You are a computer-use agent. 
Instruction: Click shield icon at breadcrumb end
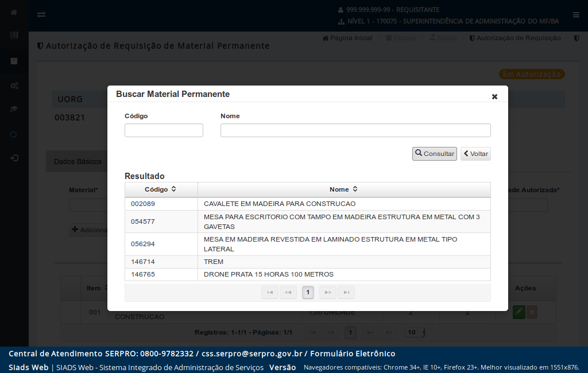tap(577, 38)
